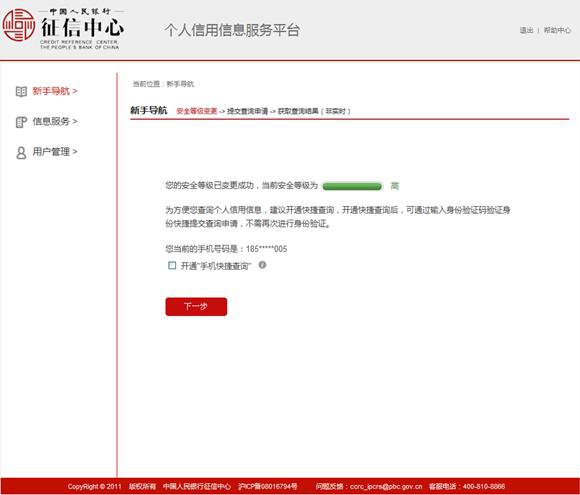580x495 pixels.
Task: Click the 中国人民银行征信中心 footer text
Action: click(197, 486)
